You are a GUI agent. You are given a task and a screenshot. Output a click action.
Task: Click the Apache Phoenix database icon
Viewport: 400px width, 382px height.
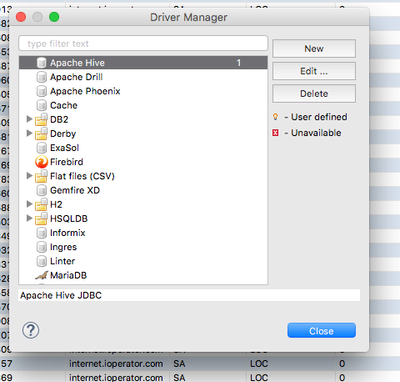pos(41,91)
